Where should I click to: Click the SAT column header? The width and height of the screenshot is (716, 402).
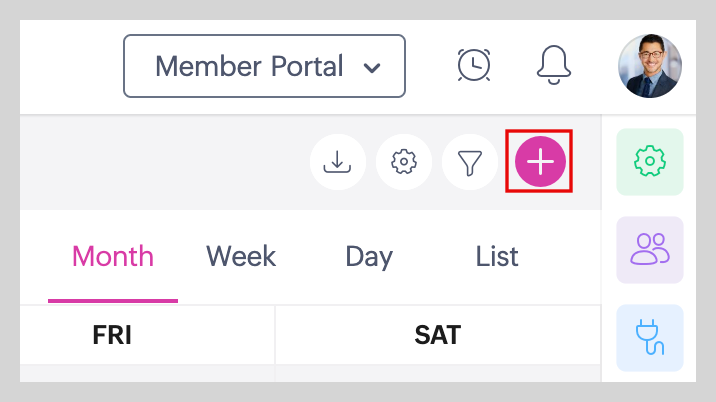437,335
